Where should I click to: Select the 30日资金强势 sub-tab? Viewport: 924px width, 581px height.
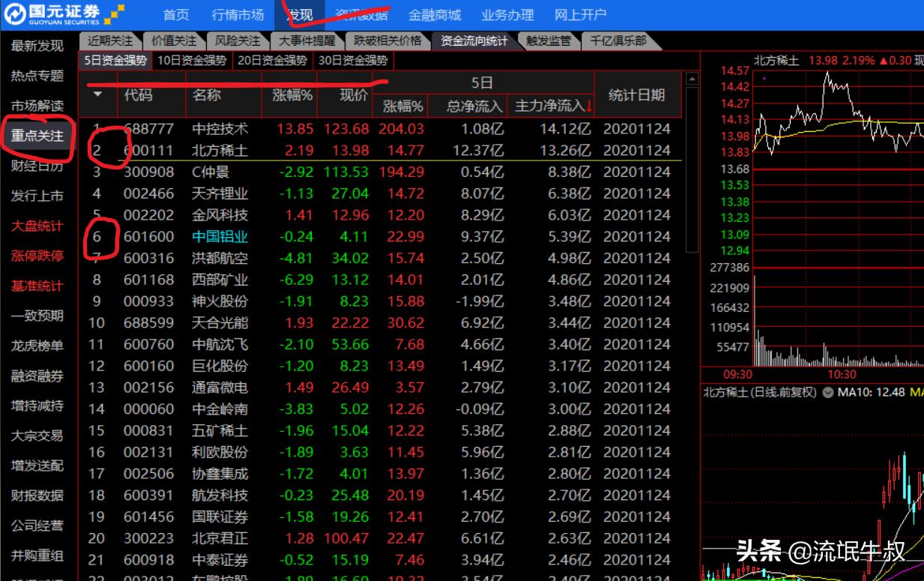[353, 60]
